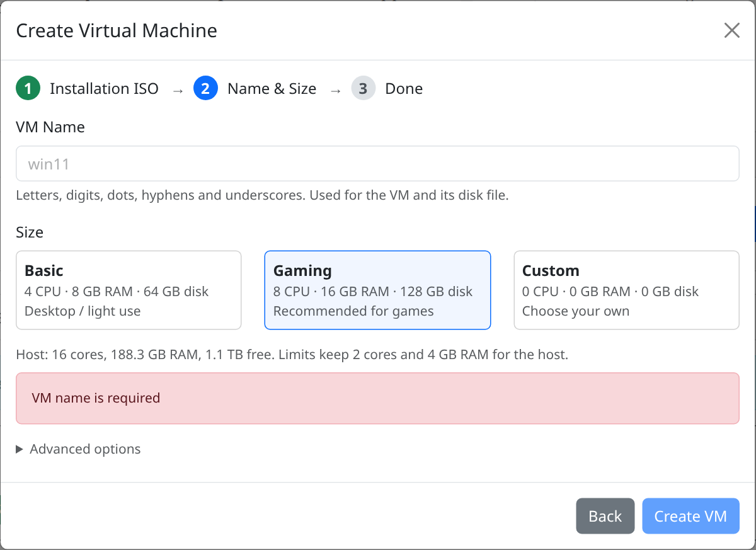Click the name rules hint text
Viewport: 756px width, 550px height.
262,195
